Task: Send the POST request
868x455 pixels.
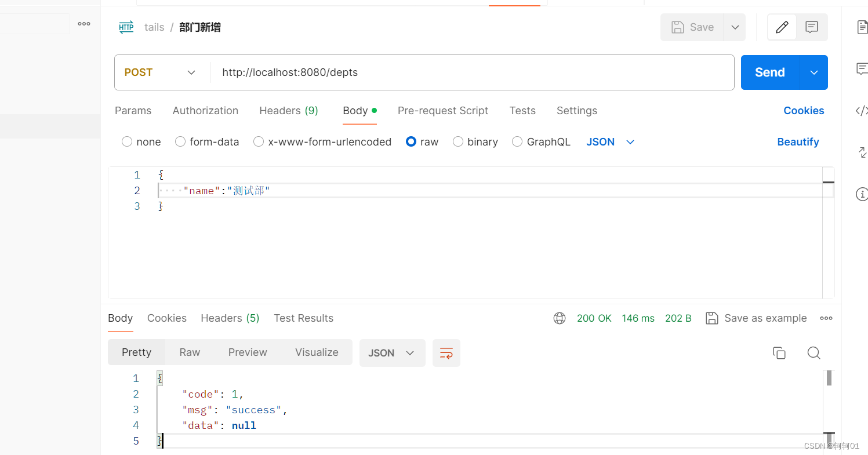Action: pyautogui.click(x=770, y=72)
